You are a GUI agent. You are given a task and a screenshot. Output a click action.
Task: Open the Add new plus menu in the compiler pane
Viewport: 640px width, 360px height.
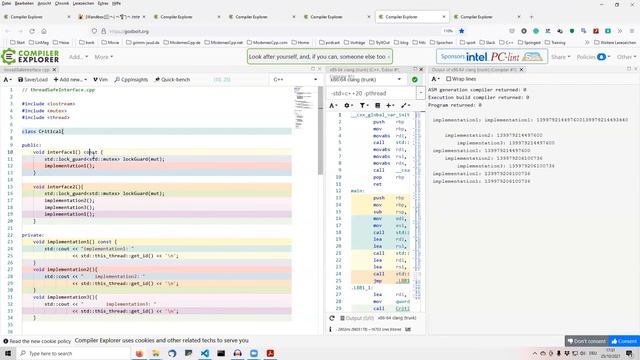point(390,105)
